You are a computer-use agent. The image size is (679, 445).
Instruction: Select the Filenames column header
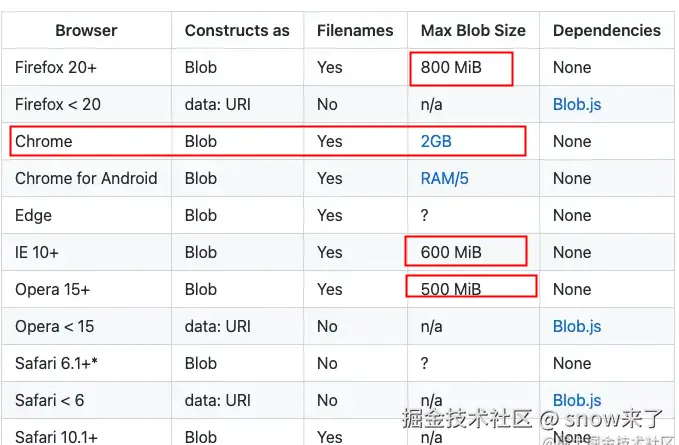(355, 30)
